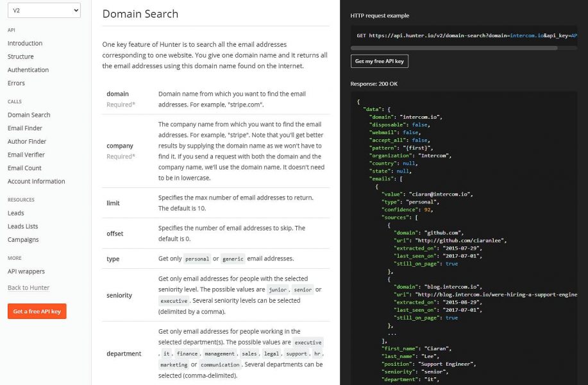
Task: Go to Email Verifier docs
Action: [26, 155]
